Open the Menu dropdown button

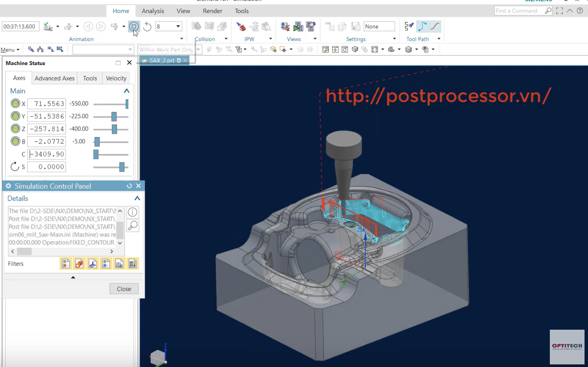point(10,49)
